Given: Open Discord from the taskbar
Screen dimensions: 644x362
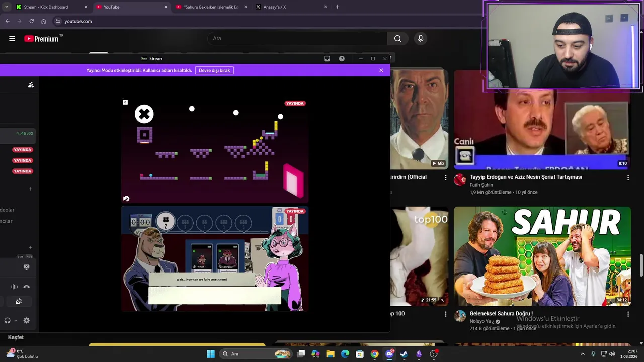Looking at the screenshot, I should tap(389, 354).
